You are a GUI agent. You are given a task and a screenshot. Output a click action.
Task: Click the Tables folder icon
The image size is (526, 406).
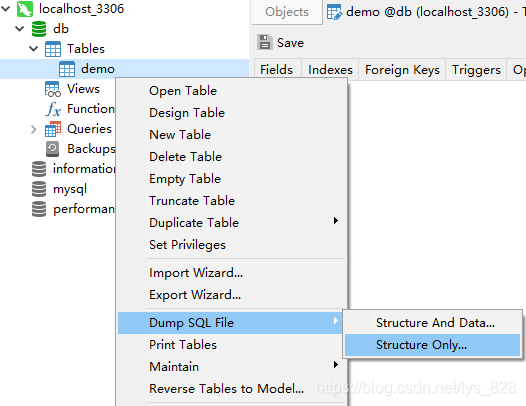[x=53, y=49]
